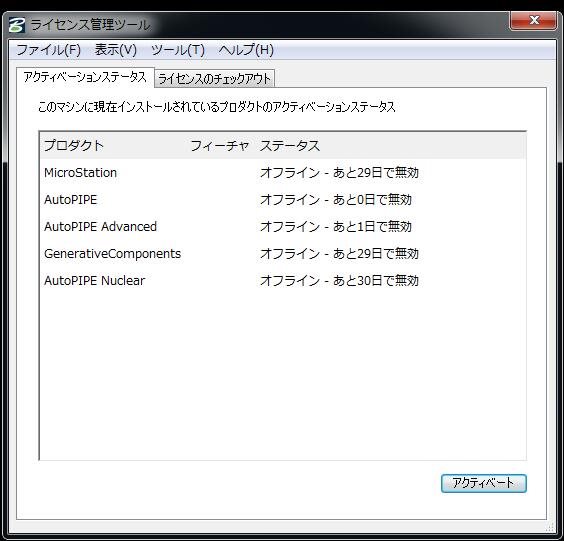
Task: Select the AutoPIPE Nuclear row
Action: (283, 281)
